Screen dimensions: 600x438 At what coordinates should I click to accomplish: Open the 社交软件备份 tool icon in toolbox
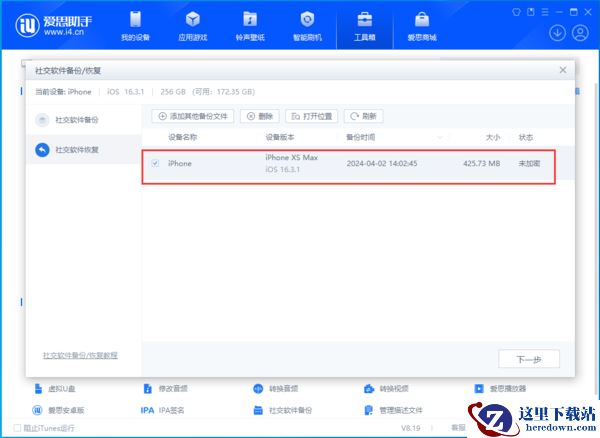pos(258,410)
